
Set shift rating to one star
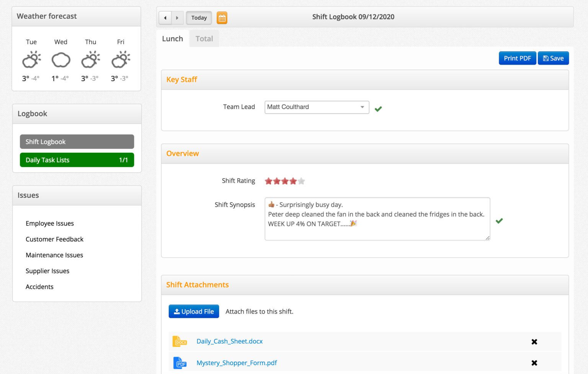(268, 181)
